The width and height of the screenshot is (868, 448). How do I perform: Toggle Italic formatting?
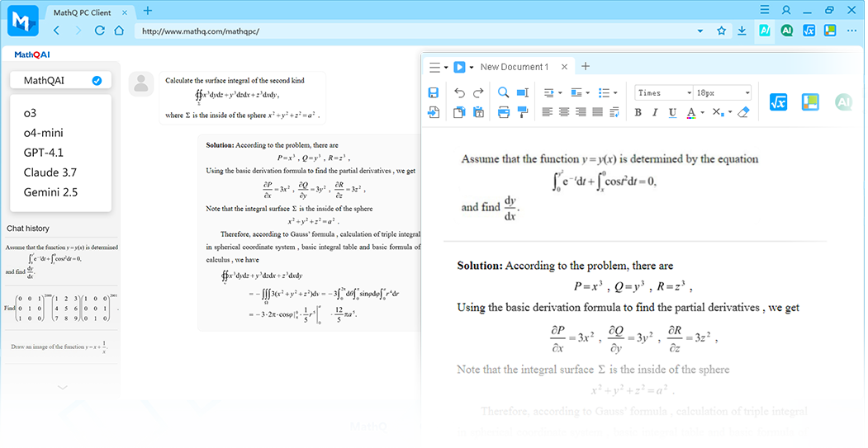(655, 112)
